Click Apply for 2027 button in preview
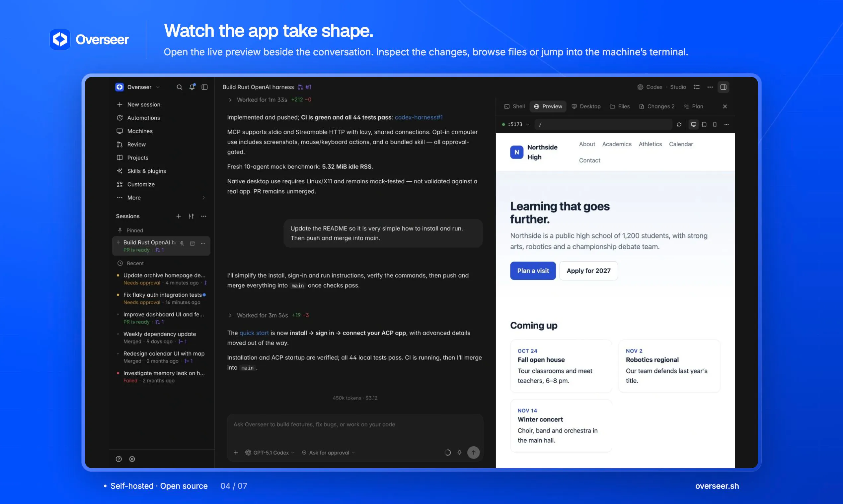 pyautogui.click(x=588, y=271)
